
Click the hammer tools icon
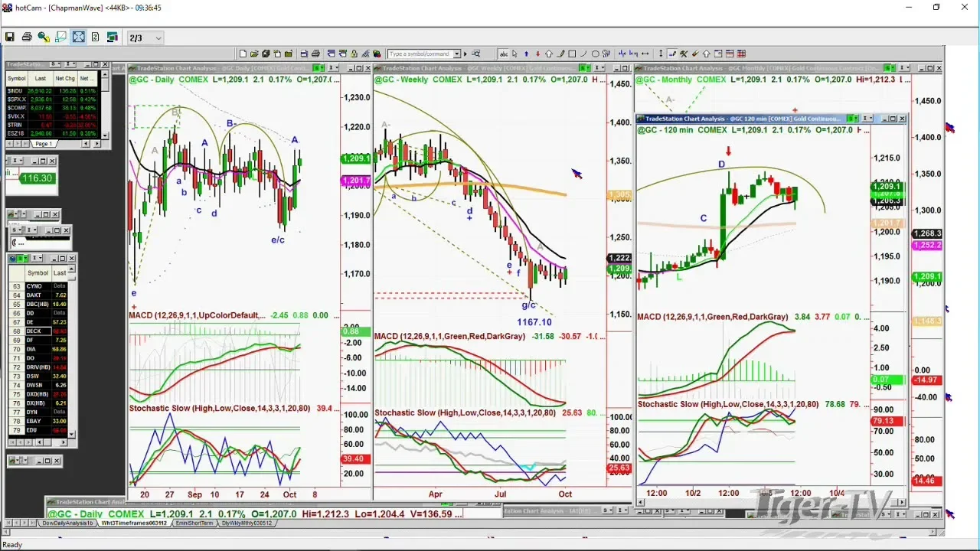click(x=684, y=54)
